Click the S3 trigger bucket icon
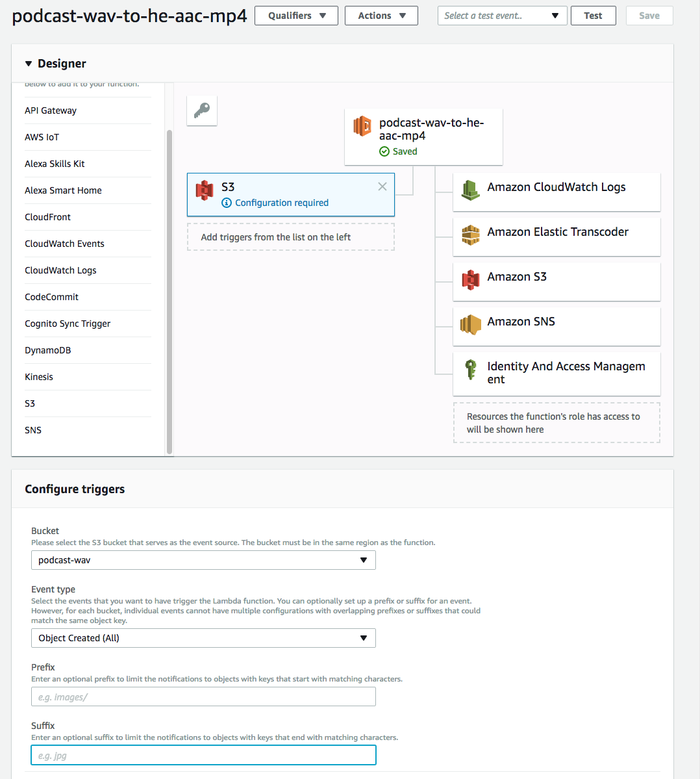This screenshot has height=779, width=700. (x=205, y=190)
